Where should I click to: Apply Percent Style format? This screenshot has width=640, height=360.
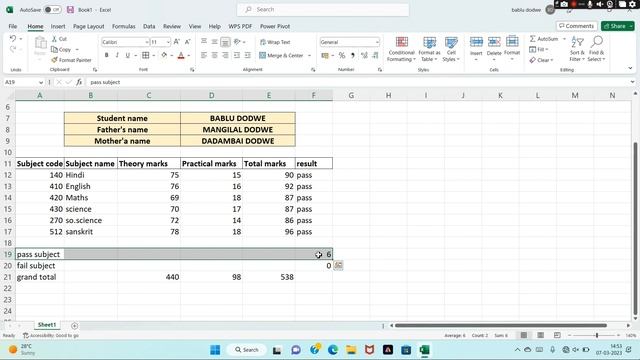pos(342,55)
